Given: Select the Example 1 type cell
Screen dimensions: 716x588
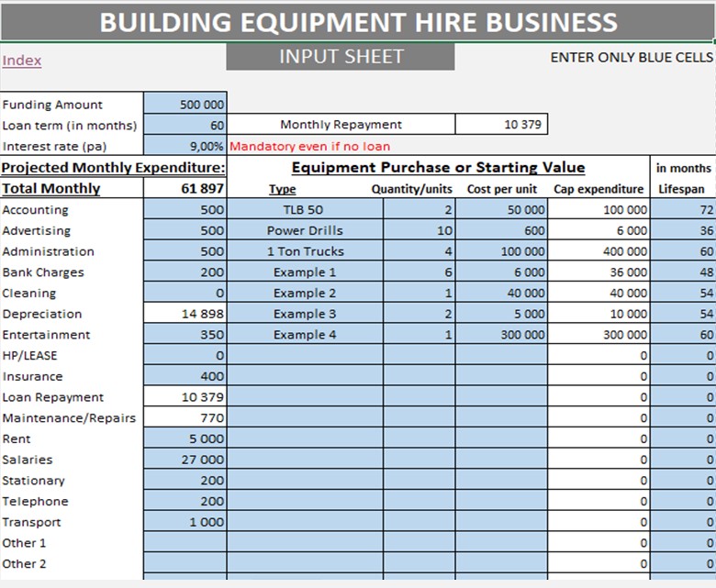Looking at the screenshot, I should tap(305, 272).
